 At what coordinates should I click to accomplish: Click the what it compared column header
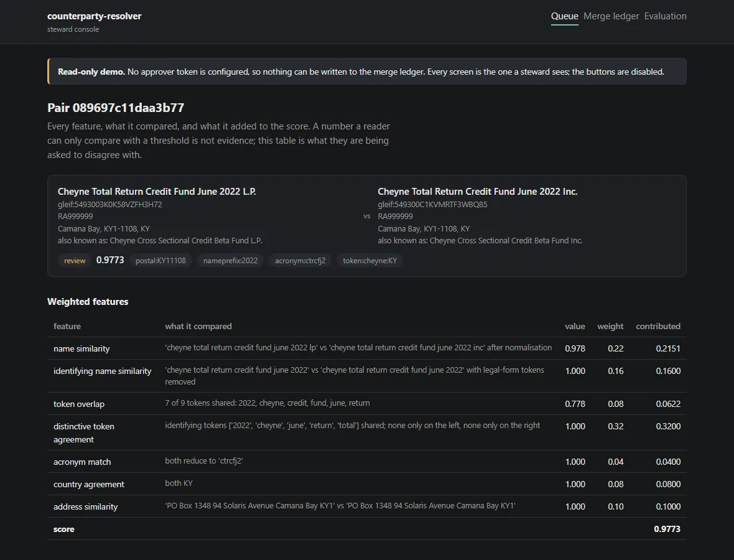[198, 326]
